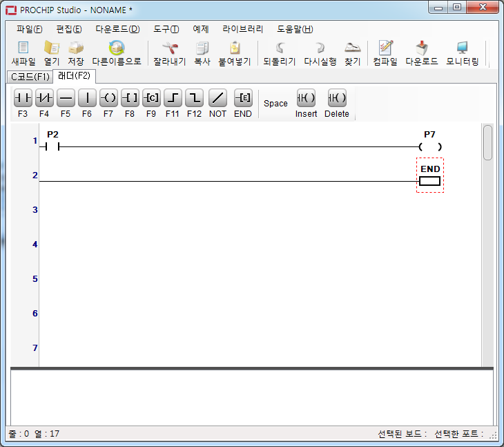Viewport: 504px width, 447px height.
Task: Select function block F8 tool
Action: click(130, 98)
